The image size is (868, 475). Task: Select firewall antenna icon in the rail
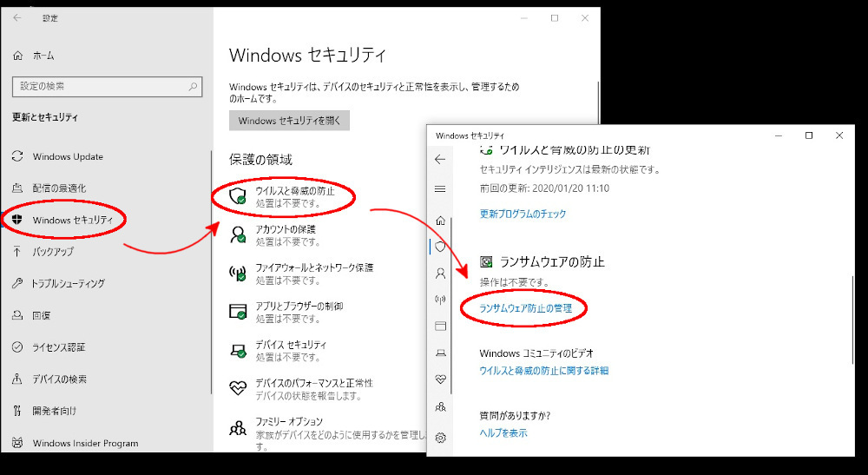pyautogui.click(x=441, y=300)
